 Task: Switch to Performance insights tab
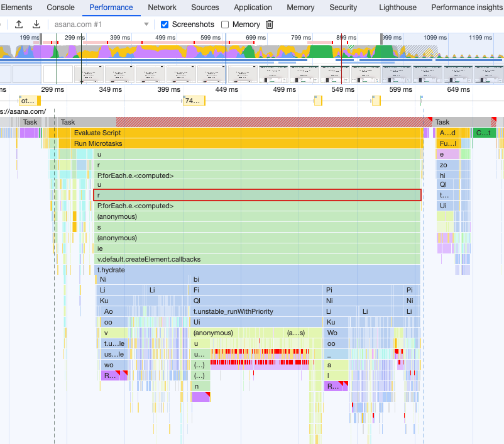[x=467, y=8]
